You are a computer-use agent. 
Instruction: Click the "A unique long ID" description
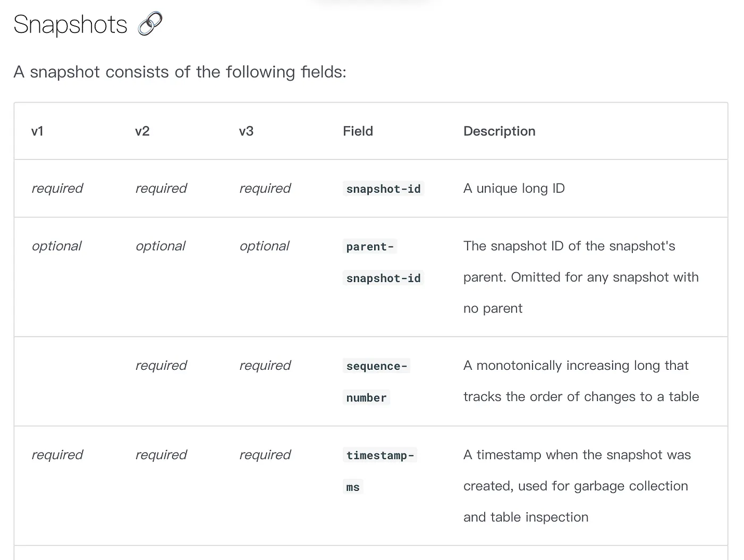pos(514,189)
